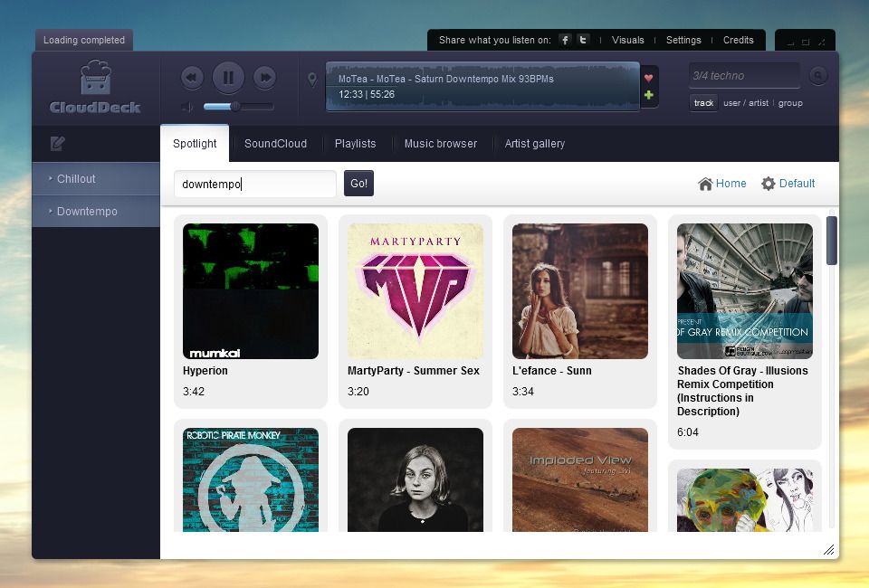The image size is (869, 588).
Task: Favorite the track with the heart icon
Action: click(648, 78)
